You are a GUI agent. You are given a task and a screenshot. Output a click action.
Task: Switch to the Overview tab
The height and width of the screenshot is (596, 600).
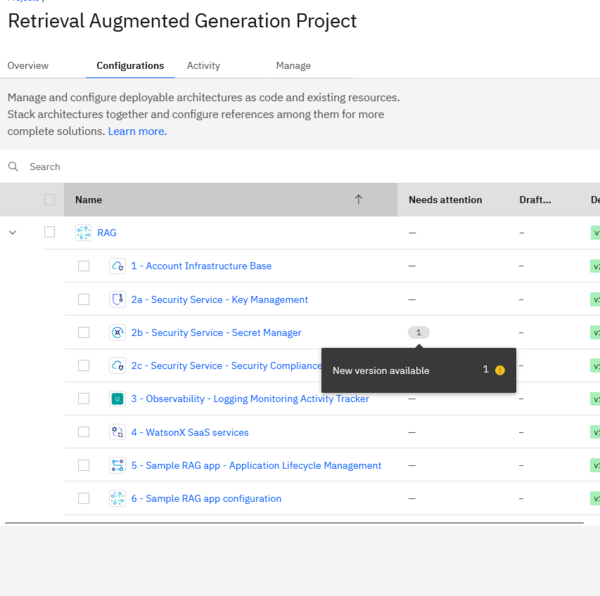pyautogui.click(x=28, y=66)
